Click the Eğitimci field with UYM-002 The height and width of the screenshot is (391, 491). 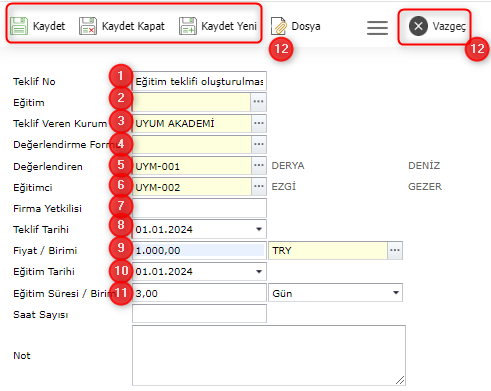pos(192,186)
